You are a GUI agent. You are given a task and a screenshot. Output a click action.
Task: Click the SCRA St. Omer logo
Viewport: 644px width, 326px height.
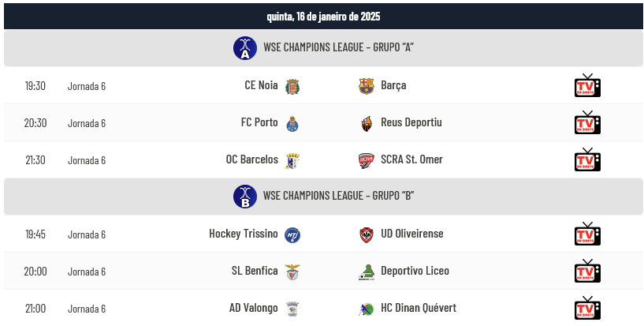coord(366,161)
